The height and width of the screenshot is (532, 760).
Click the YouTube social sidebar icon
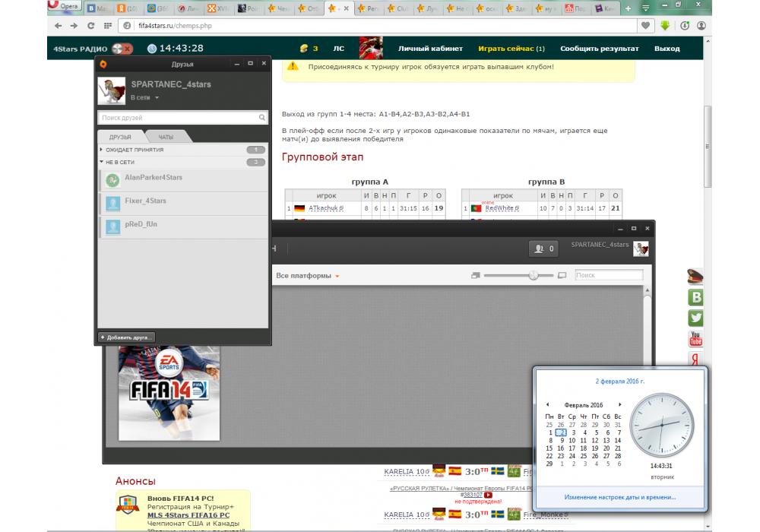click(x=695, y=339)
